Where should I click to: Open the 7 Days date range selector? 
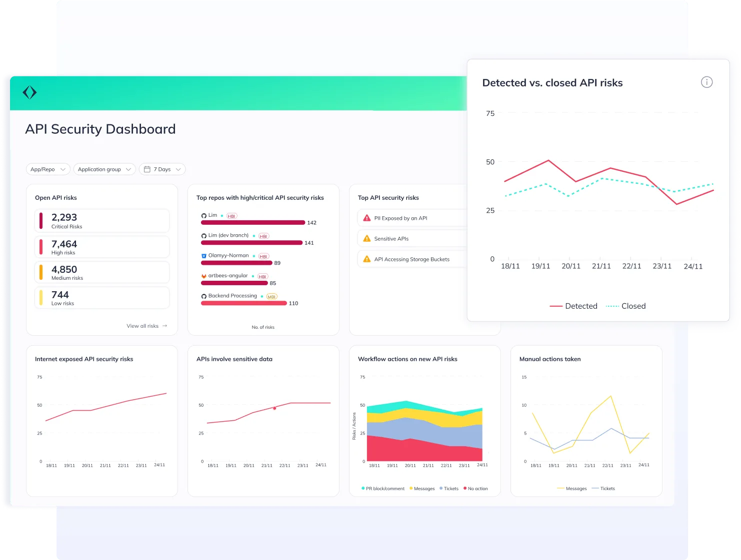(162, 169)
